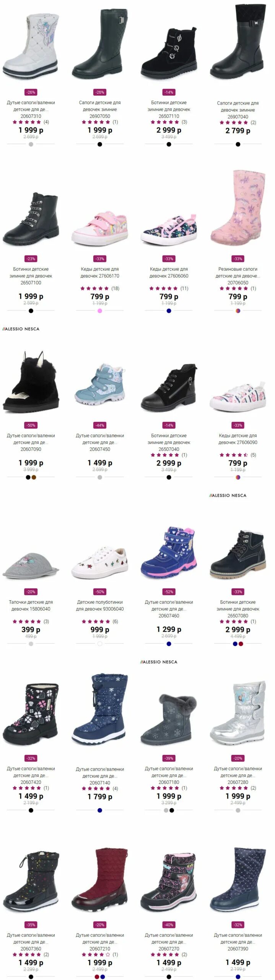Select the gray color swatch for boots 20607180

pos(166,810)
